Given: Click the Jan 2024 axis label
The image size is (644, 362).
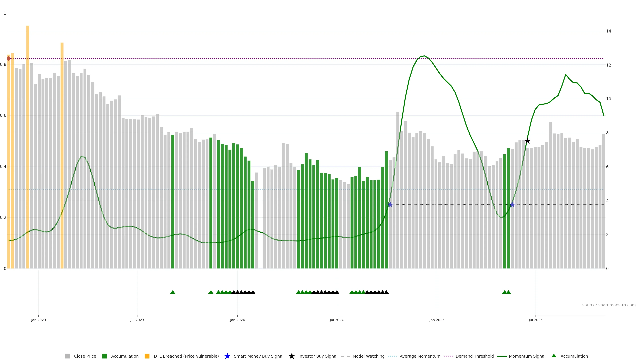Looking at the screenshot, I should (237, 320).
